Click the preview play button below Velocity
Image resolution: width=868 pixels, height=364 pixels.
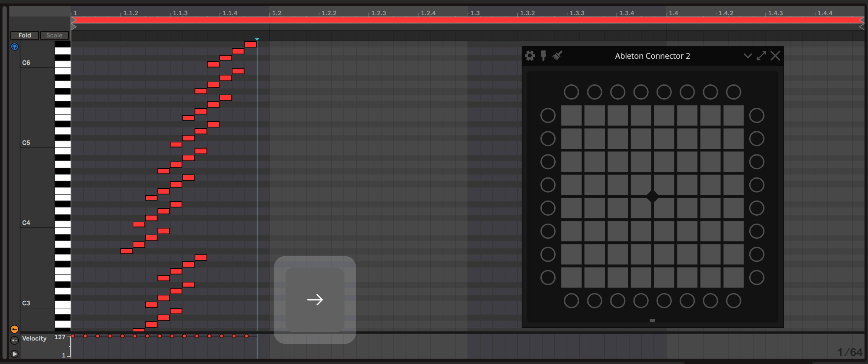tap(14, 354)
